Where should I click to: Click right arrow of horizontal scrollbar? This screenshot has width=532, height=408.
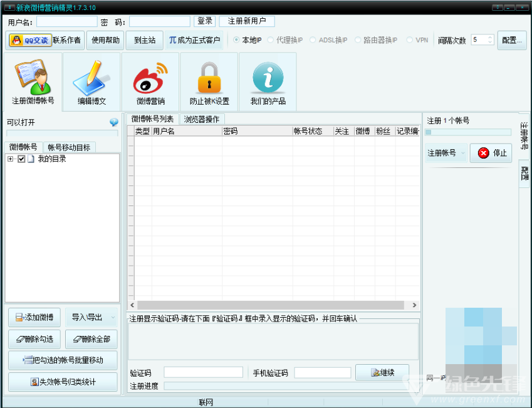click(x=414, y=305)
